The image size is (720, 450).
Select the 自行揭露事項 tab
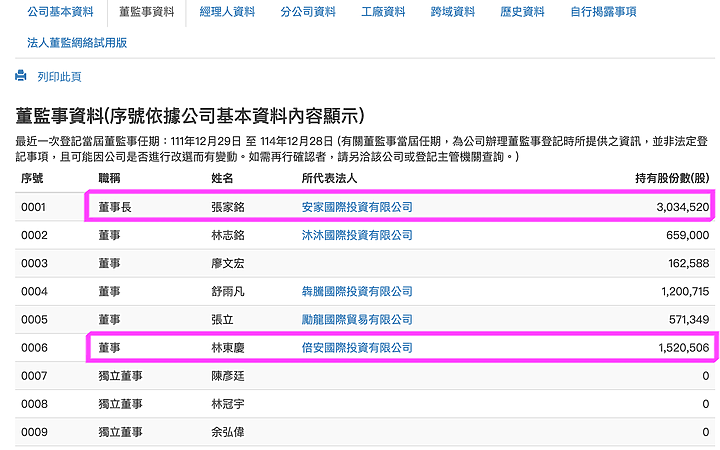click(x=603, y=12)
